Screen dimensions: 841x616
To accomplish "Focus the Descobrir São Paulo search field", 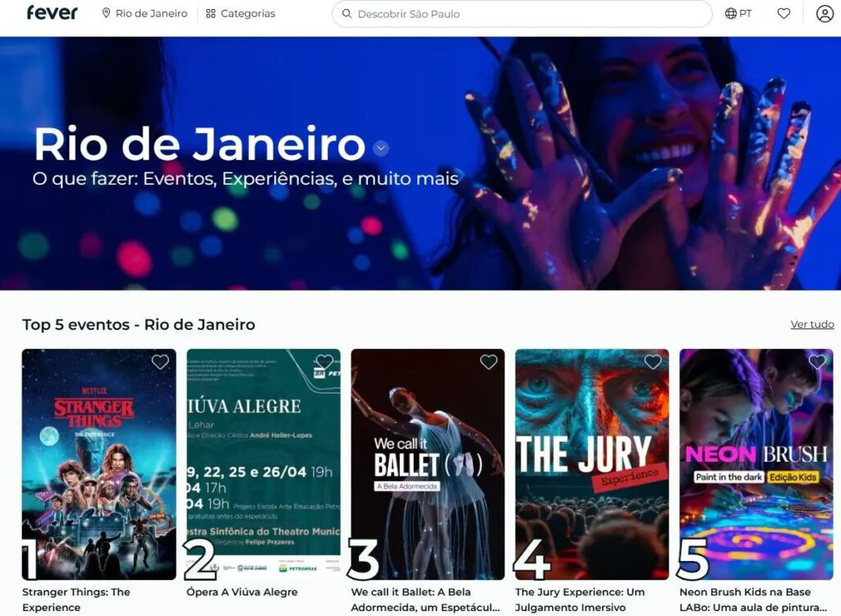I will click(x=522, y=14).
